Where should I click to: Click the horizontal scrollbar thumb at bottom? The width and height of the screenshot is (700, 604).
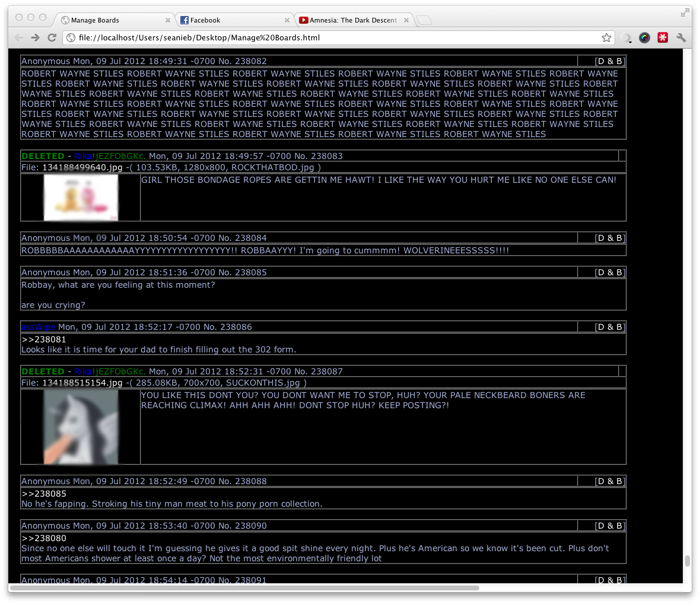point(244,588)
